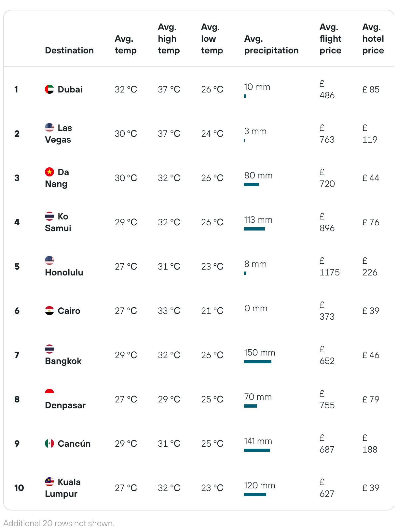Click the Thai flag beside Ko Samui
The width and height of the screenshot is (397, 532).
[49, 216]
